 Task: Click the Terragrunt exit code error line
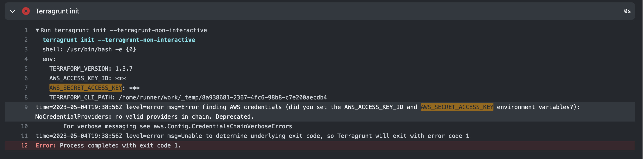252,136
